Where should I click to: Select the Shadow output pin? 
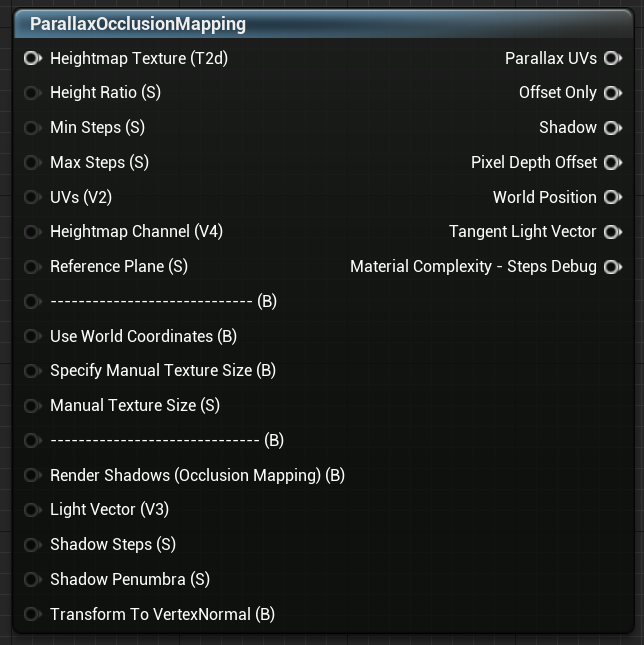tap(613, 128)
